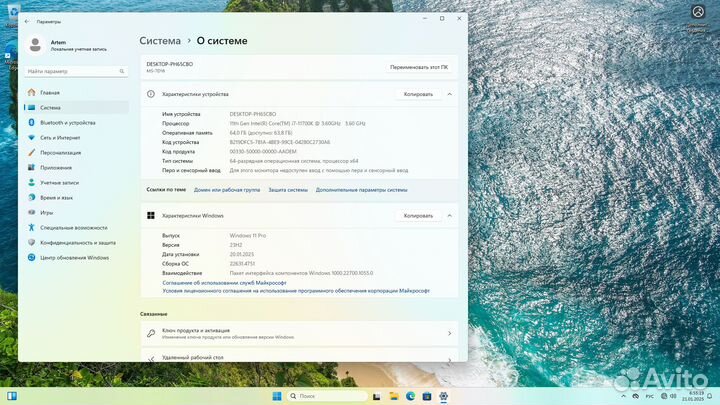Open 'Соглашение об использовании служб Майкрософт' link
720x405 pixels.
pos(224,283)
